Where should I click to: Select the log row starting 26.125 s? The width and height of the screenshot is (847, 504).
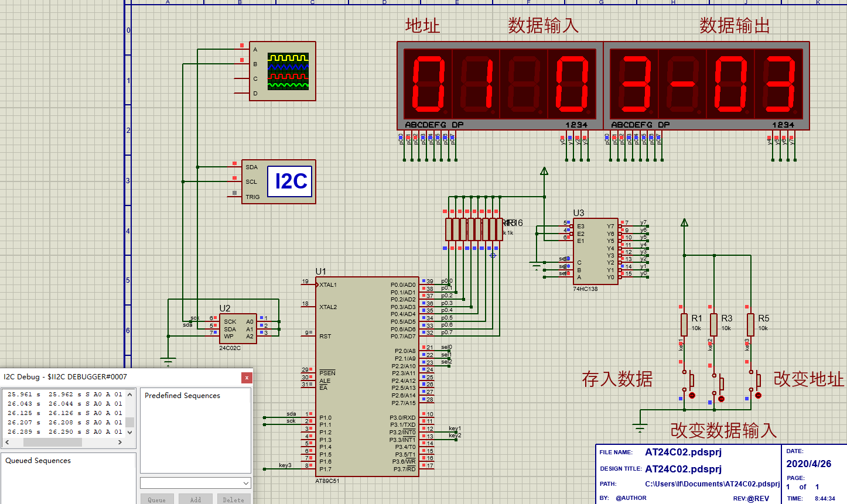[x=64, y=413]
